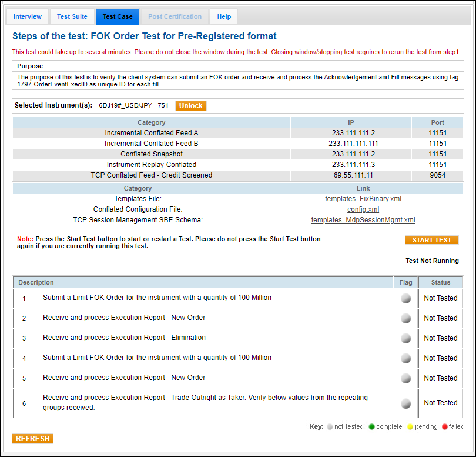The image size is (476, 457).
Task: Click the flag indicator for step 1
Action: (x=405, y=298)
